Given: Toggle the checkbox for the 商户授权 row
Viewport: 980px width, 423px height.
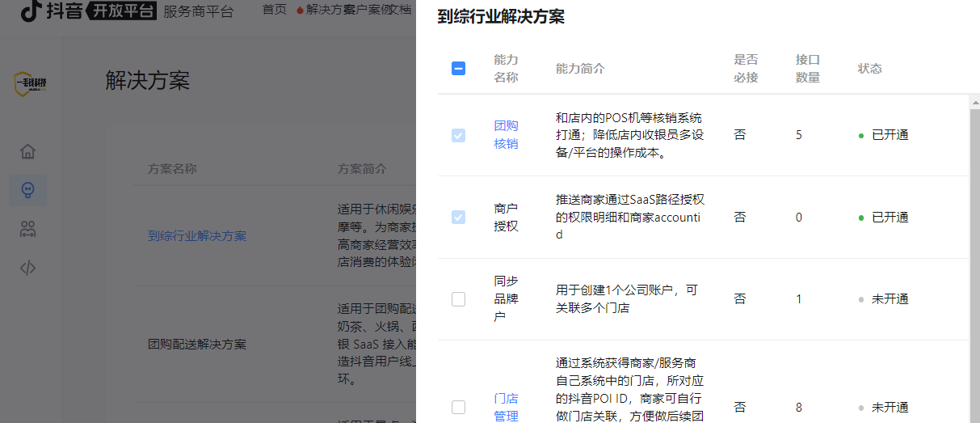Looking at the screenshot, I should tap(458, 217).
